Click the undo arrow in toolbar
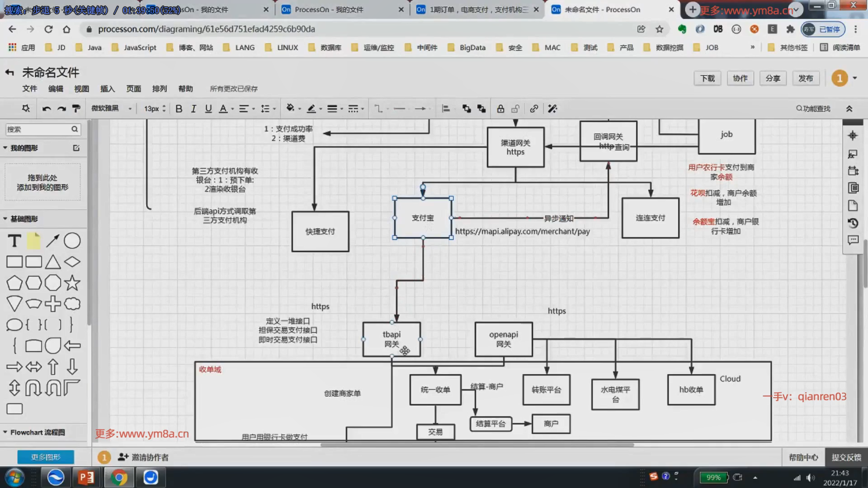Viewport: 868px width, 488px height. click(x=46, y=108)
